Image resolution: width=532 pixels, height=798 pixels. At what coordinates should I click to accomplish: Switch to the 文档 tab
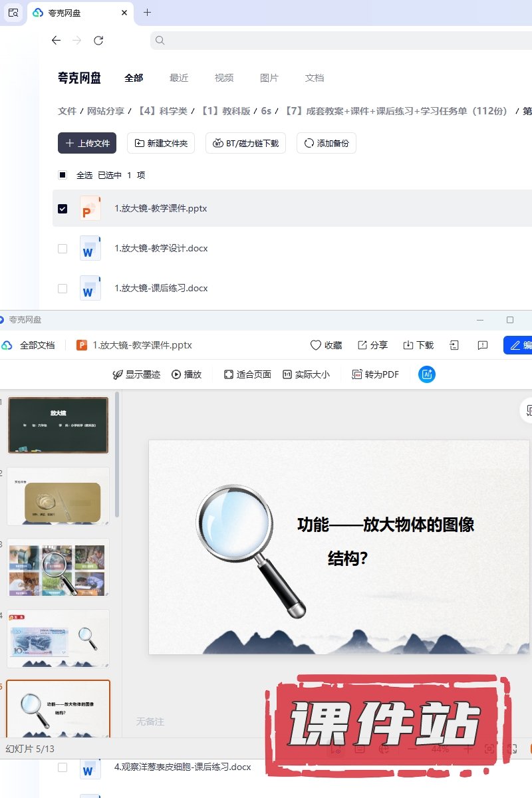[x=315, y=78]
